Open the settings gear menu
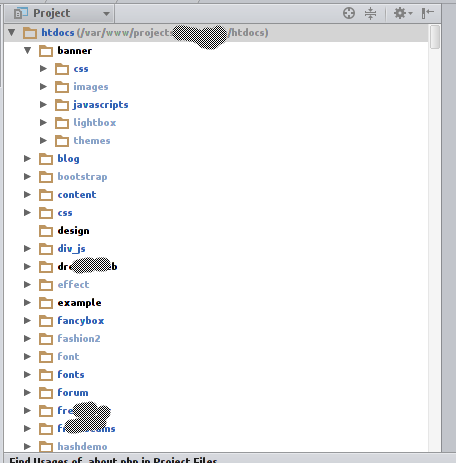 point(403,13)
